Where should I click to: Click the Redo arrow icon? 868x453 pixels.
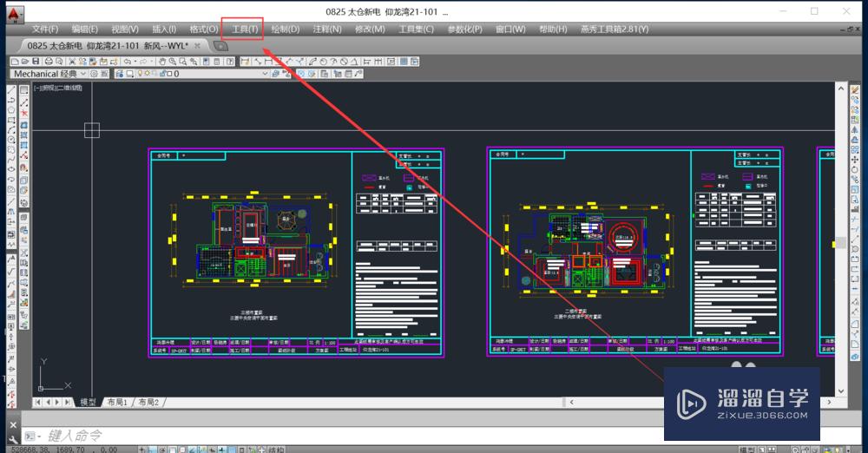pos(143,62)
